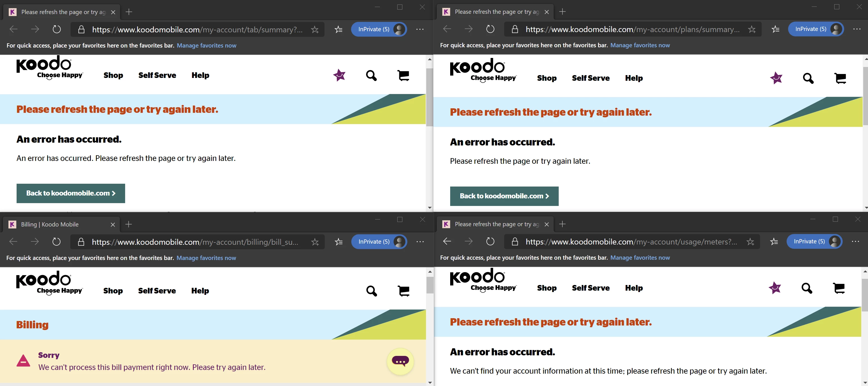Open settings ellipsis menu in tab/summary window

420,29
